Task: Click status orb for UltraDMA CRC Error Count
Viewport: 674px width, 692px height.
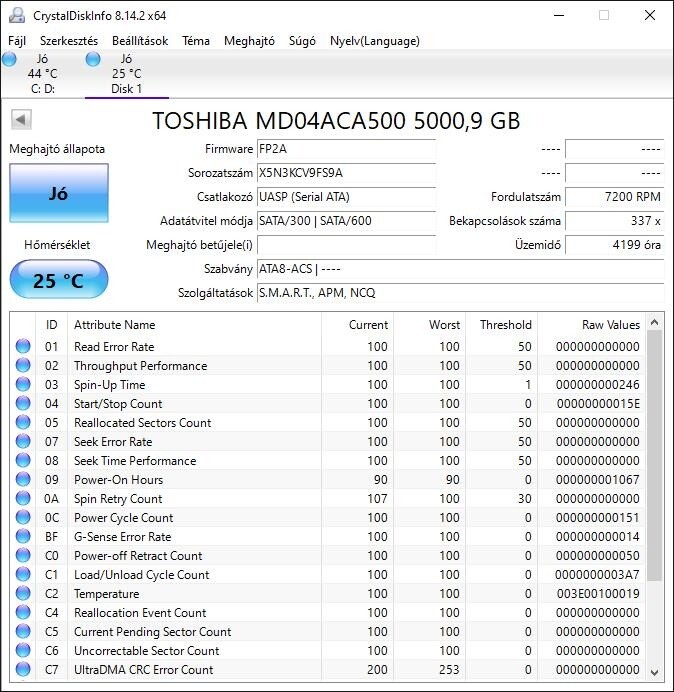Action: (23, 669)
